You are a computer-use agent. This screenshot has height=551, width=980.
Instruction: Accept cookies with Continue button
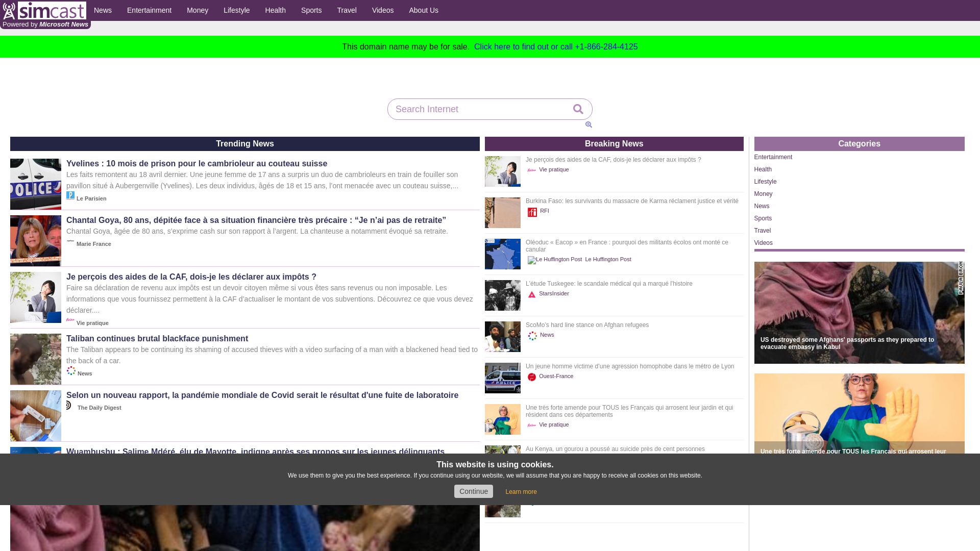[474, 491]
